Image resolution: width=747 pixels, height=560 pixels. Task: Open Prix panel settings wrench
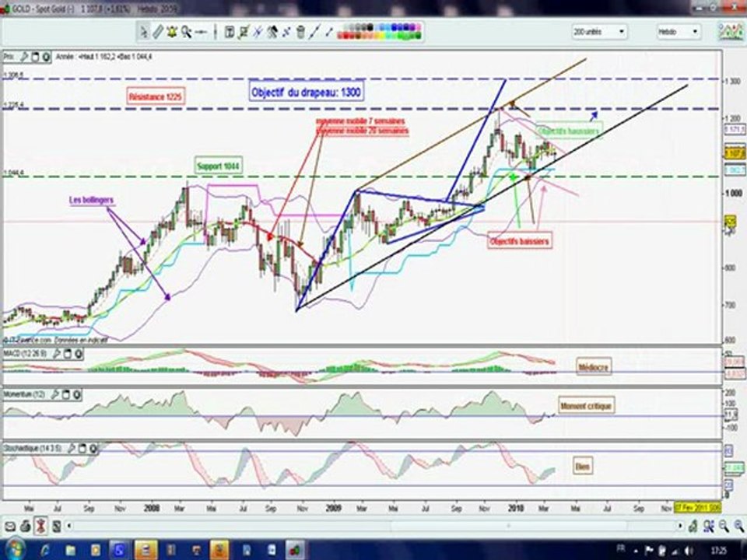point(24,57)
